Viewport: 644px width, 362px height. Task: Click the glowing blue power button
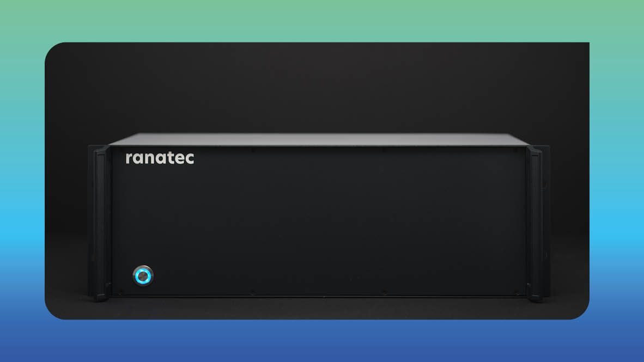click(143, 276)
